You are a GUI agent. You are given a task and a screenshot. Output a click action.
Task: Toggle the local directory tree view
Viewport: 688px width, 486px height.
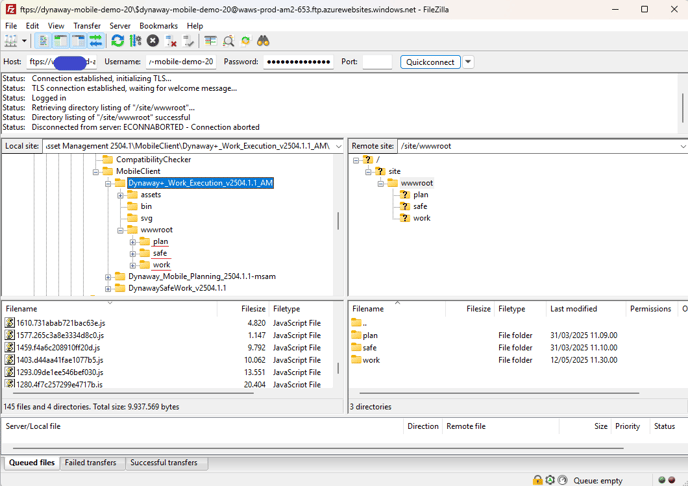pos(61,41)
